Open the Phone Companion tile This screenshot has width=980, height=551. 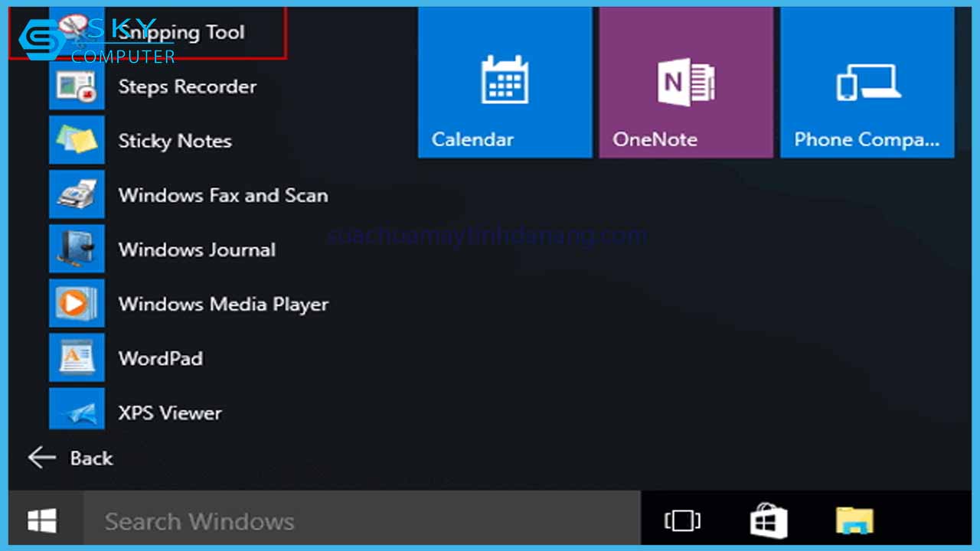pos(867,83)
